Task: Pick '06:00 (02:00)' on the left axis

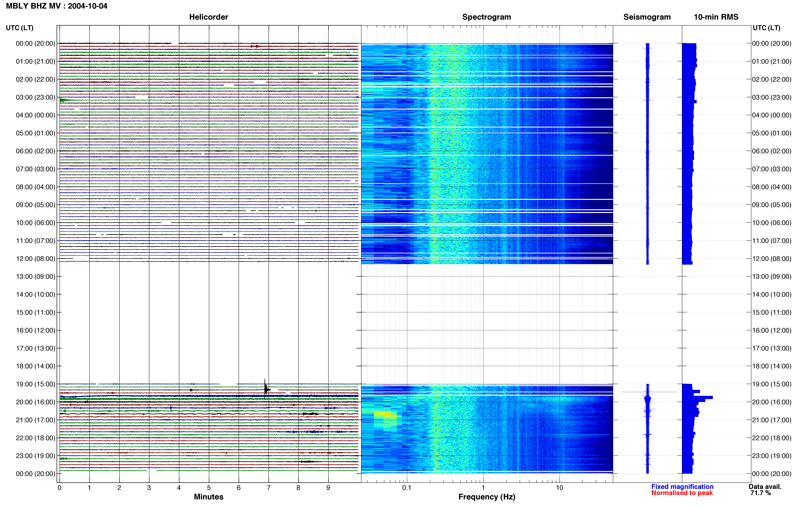Action: [36, 151]
